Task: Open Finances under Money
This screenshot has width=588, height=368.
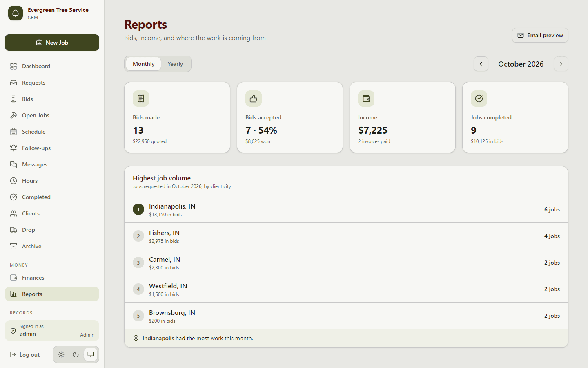Action: 52,278
